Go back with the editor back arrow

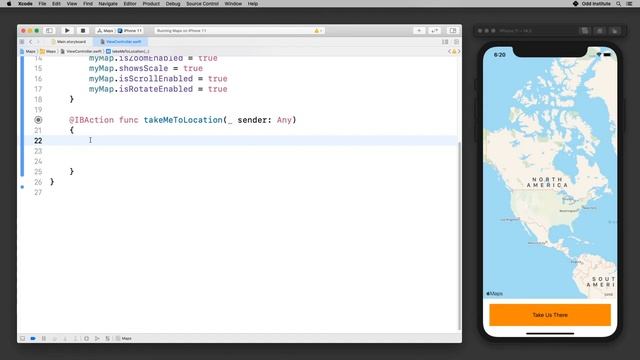point(30,42)
